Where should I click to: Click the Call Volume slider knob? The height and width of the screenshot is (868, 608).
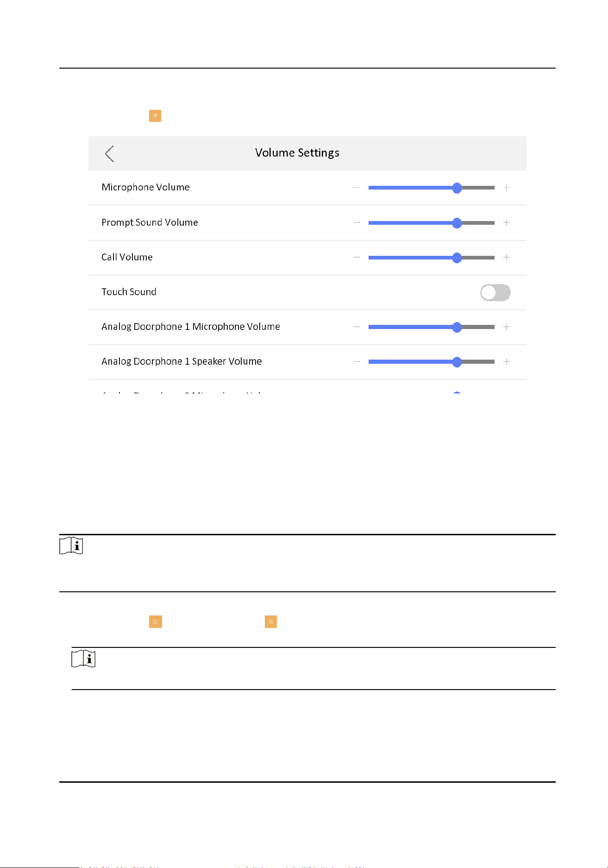457,258
